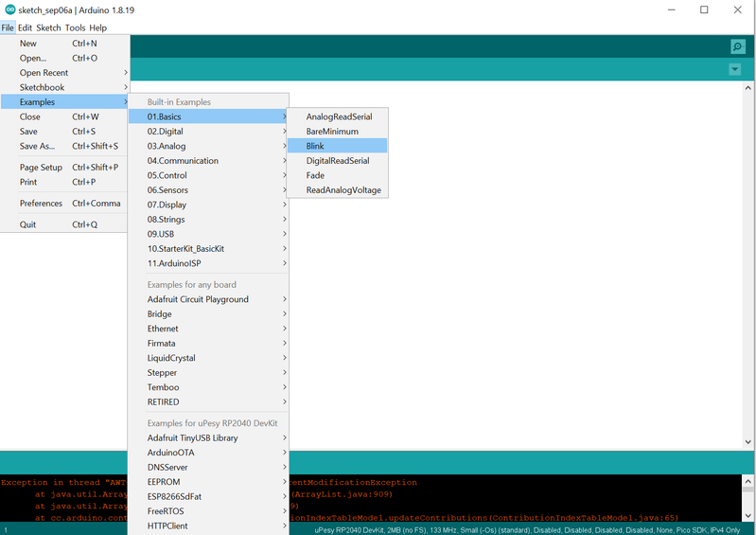
Task: Expand the DNSServer examples submenu
Action: [x=208, y=468]
